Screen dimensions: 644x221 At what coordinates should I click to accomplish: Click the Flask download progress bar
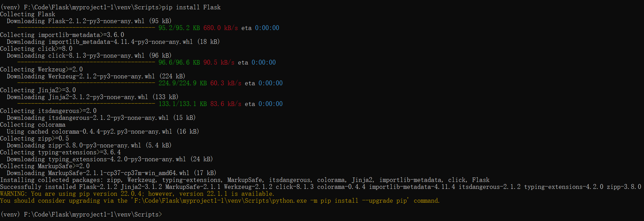coord(86,28)
